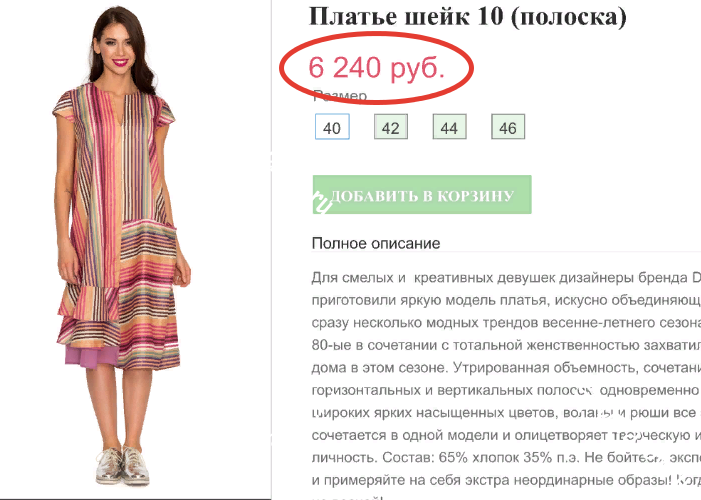701x500 pixels.
Task: Click the description line starting 80-ые
Action: pyautogui.click(x=506, y=345)
